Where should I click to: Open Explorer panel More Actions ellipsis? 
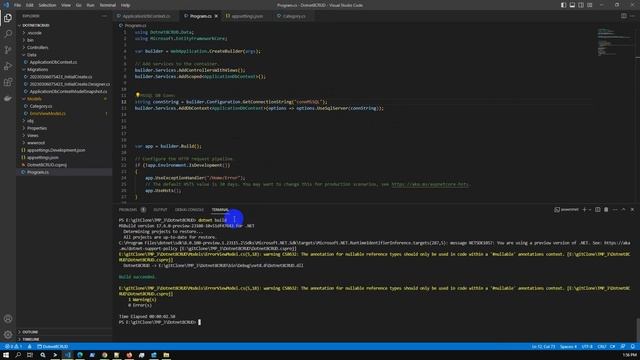(104, 16)
